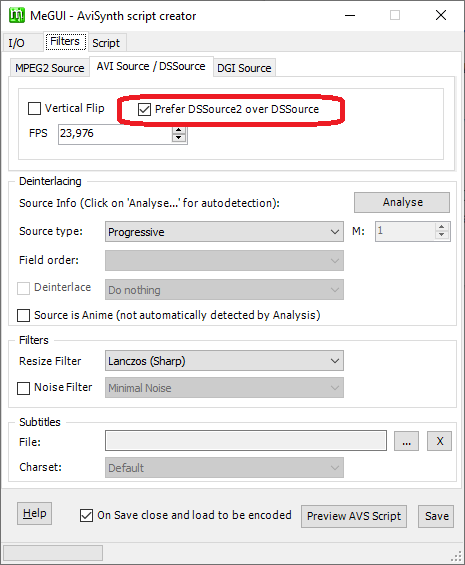Open the Source type dropdown
This screenshot has height=565, width=465.
pyautogui.click(x=224, y=232)
